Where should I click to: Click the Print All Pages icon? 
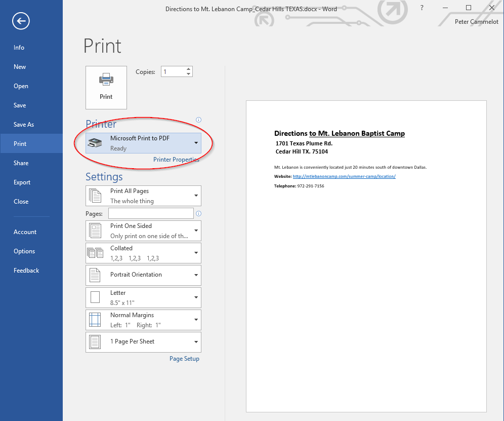(x=95, y=196)
